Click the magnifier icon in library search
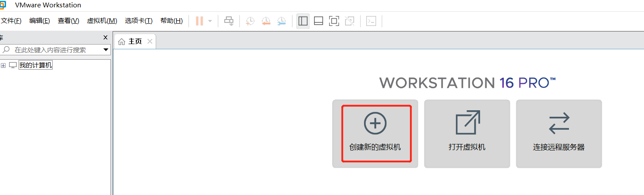The height and width of the screenshot is (195, 644). click(x=6, y=50)
